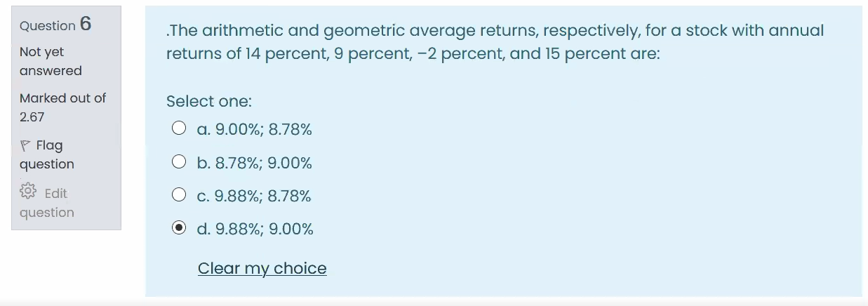Click the arithmetic and geometric returns question text
The width and height of the screenshot is (868, 306).
495,42
